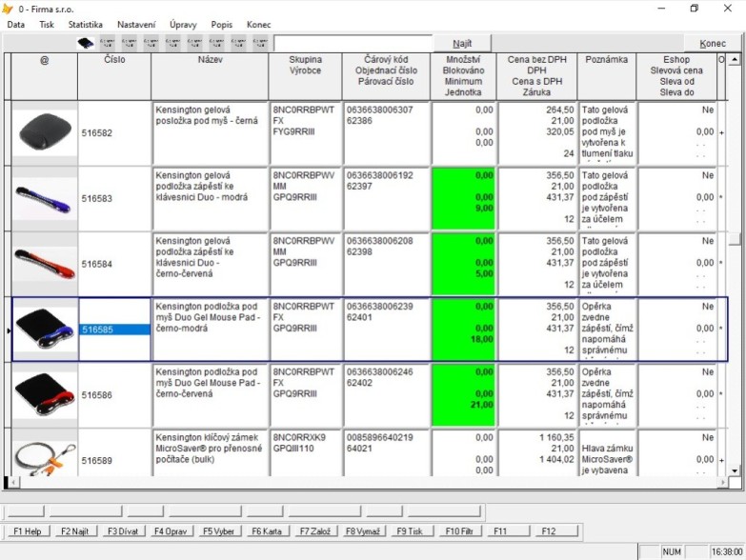Click the table's scroll down arrow
Viewport: 746px width, 560px height.
[x=735, y=470]
